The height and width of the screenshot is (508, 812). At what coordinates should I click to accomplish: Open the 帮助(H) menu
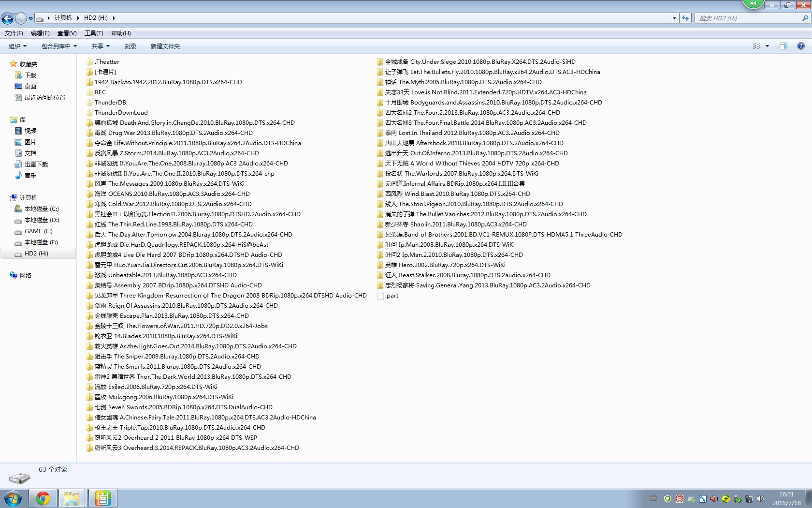pos(121,33)
